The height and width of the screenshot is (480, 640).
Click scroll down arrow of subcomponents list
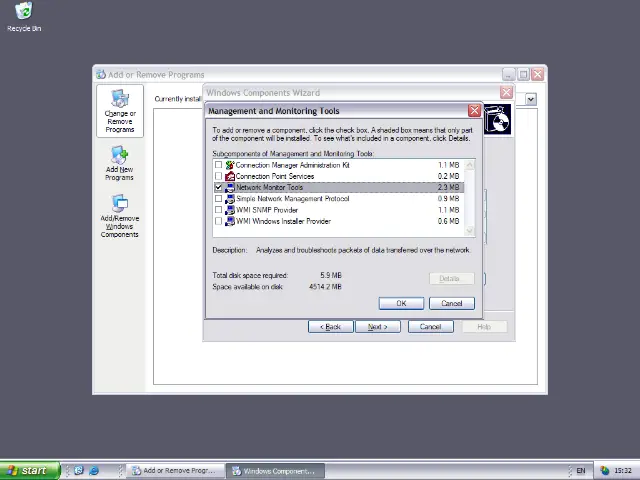click(469, 231)
